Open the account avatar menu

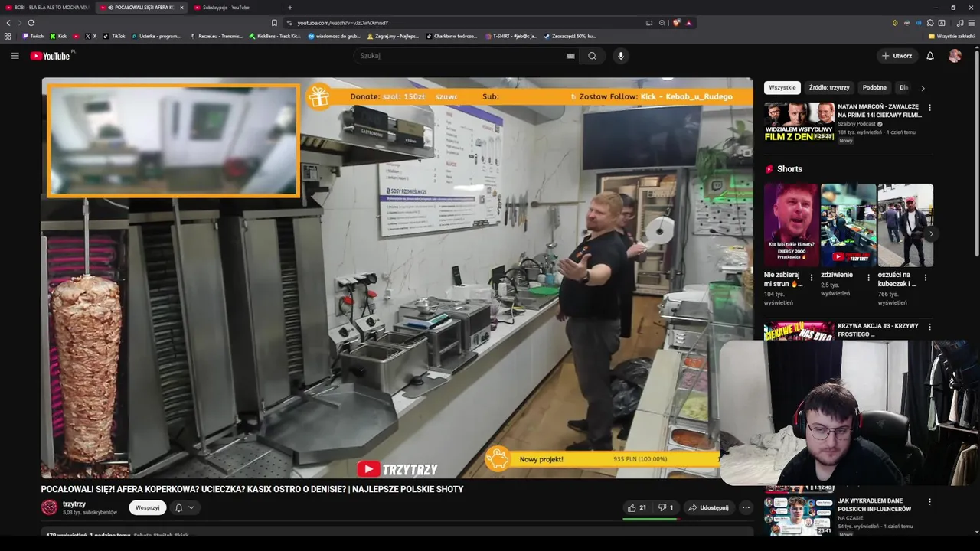955,56
